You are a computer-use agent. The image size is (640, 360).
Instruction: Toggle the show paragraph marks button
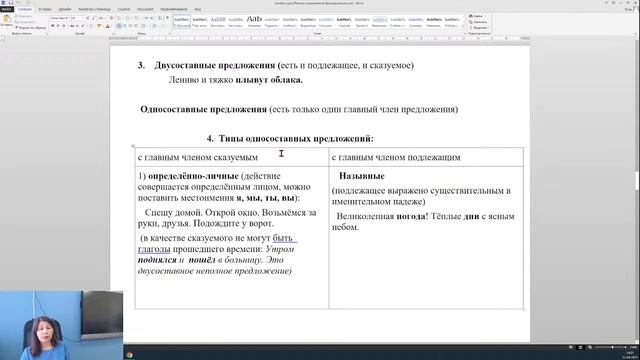(167, 18)
